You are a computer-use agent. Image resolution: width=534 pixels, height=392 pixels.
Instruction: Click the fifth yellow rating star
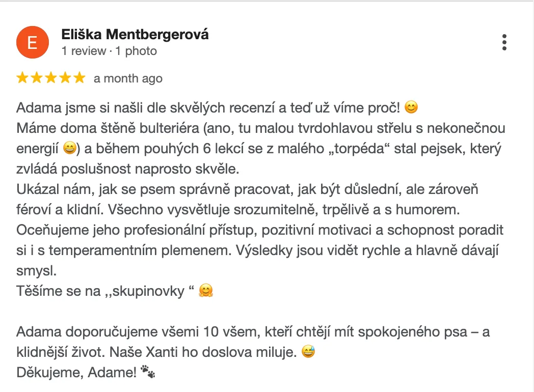(79, 78)
